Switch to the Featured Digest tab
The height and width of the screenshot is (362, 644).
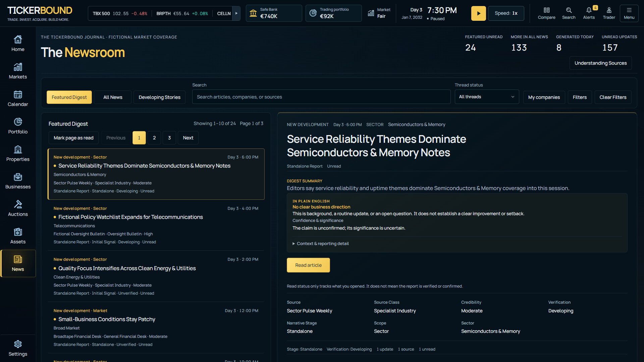(69, 97)
